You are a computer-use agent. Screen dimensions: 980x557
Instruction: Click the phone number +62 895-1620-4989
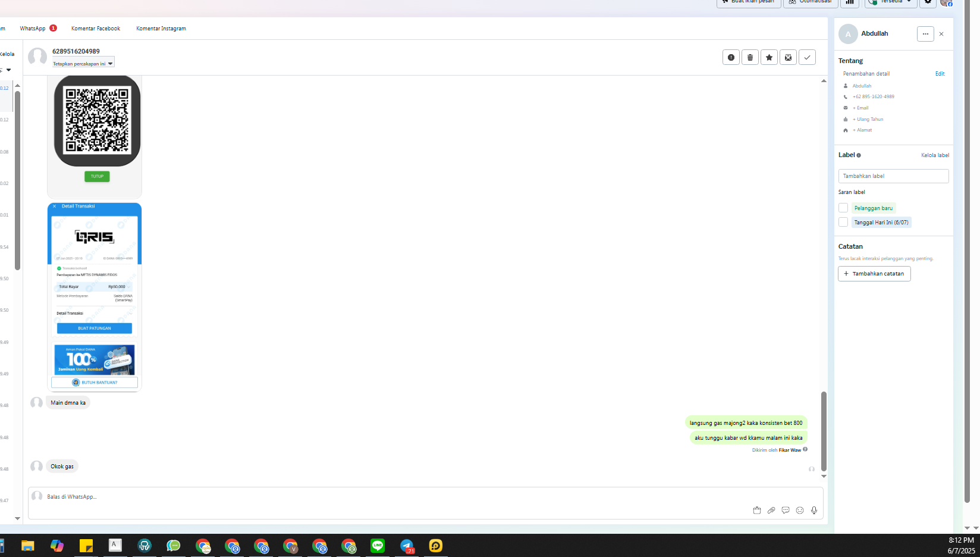point(874,96)
